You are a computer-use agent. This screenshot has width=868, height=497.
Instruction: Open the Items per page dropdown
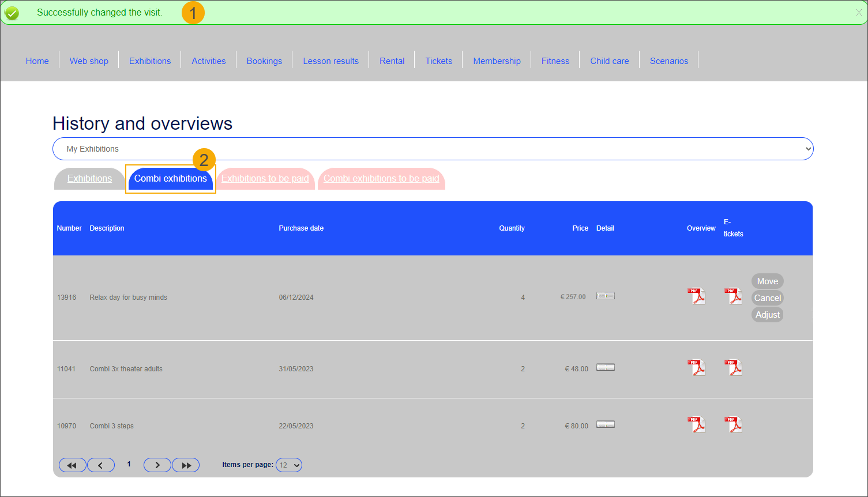(289, 465)
